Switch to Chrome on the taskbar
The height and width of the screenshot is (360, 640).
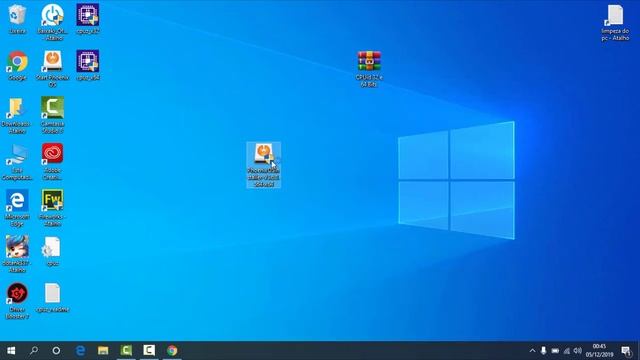click(x=172, y=351)
